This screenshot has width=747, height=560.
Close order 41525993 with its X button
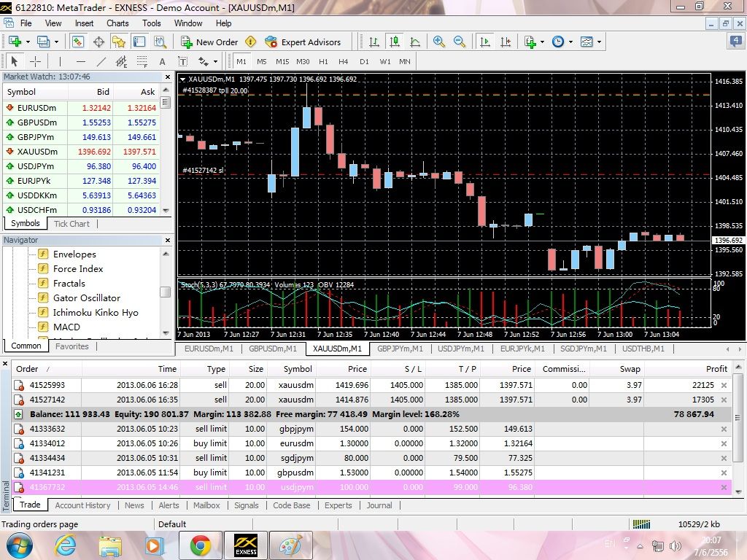(724, 385)
